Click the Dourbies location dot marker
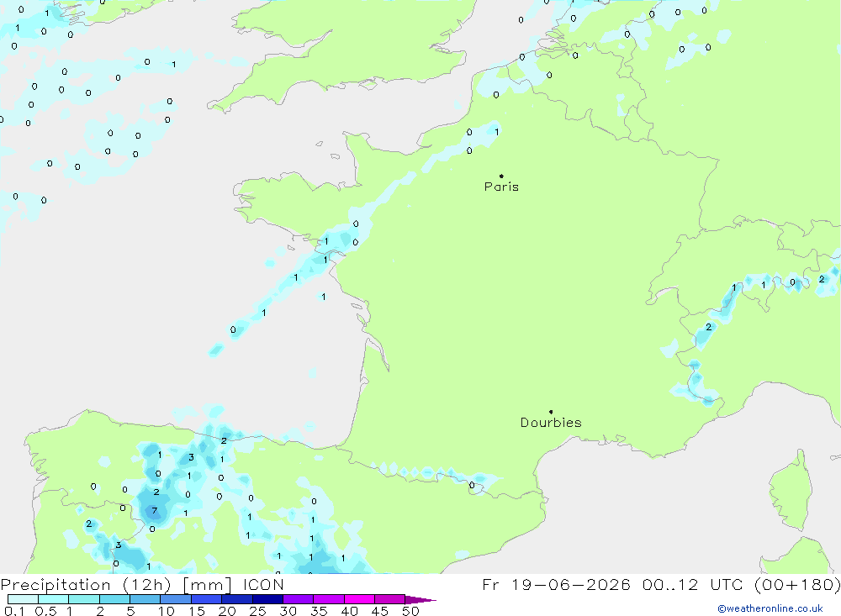Viewport: 841px width, 616px height. point(551,412)
